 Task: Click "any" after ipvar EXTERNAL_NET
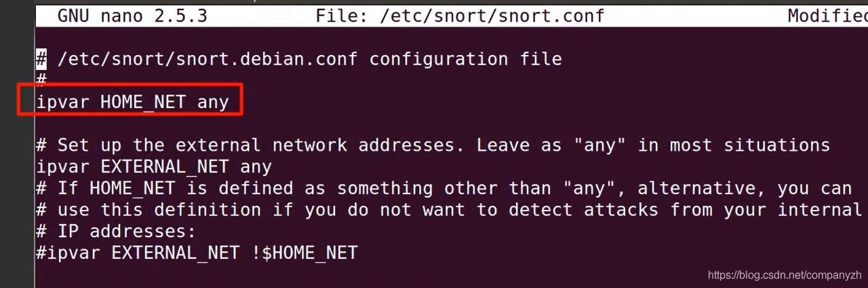[256, 166]
